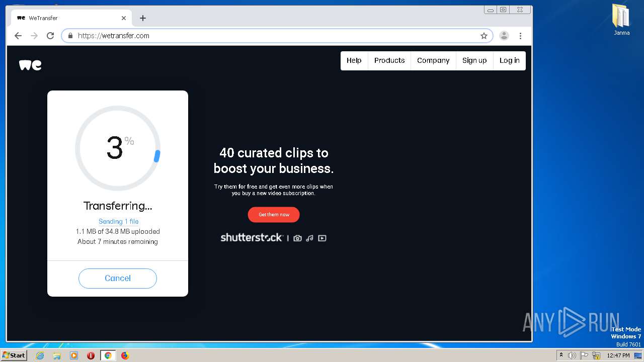The height and width of the screenshot is (362, 644).
Task: Open the Help menu item
Action: 354,60
